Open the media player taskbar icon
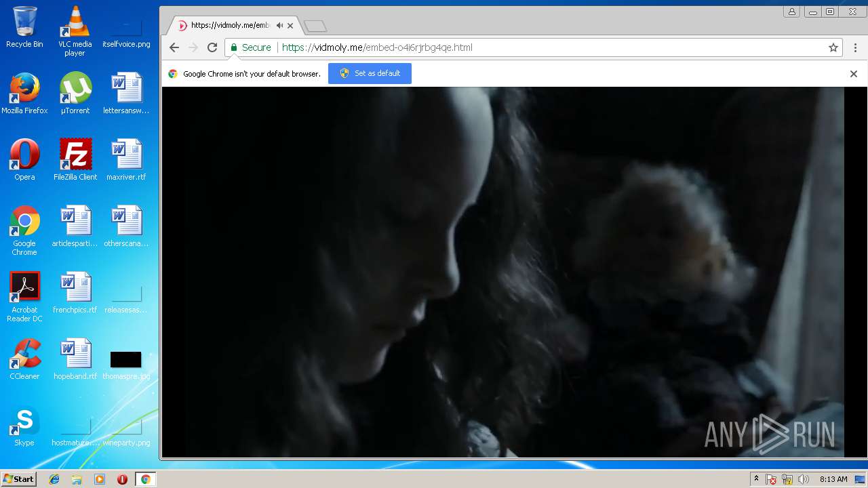Viewport: 868px width, 488px height. [x=100, y=479]
